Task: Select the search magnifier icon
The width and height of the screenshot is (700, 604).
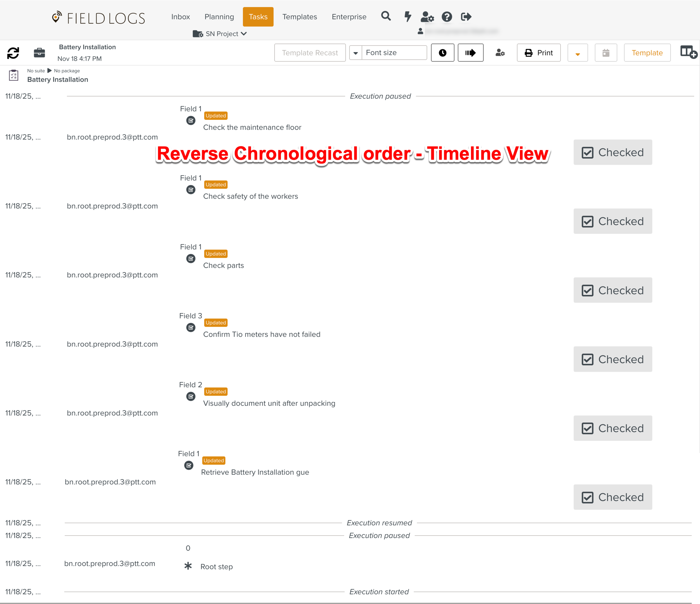Action: click(x=386, y=16)
